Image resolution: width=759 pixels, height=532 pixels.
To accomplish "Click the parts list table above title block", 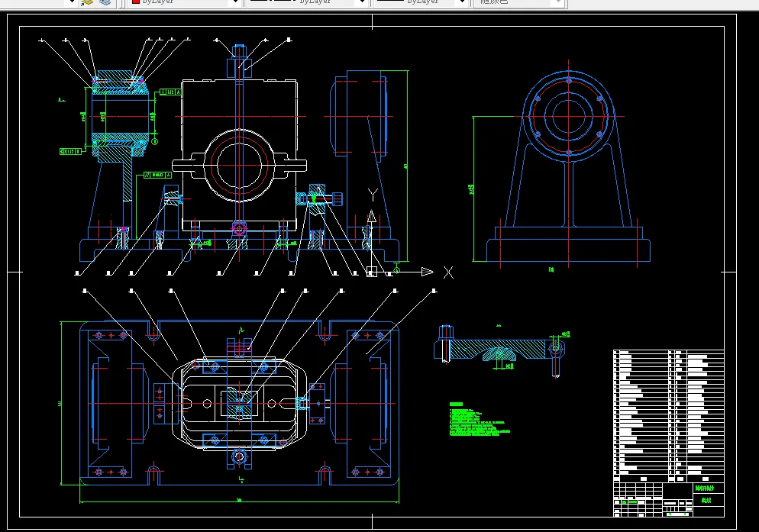I will pyautogui.click(x=668, y=416).
